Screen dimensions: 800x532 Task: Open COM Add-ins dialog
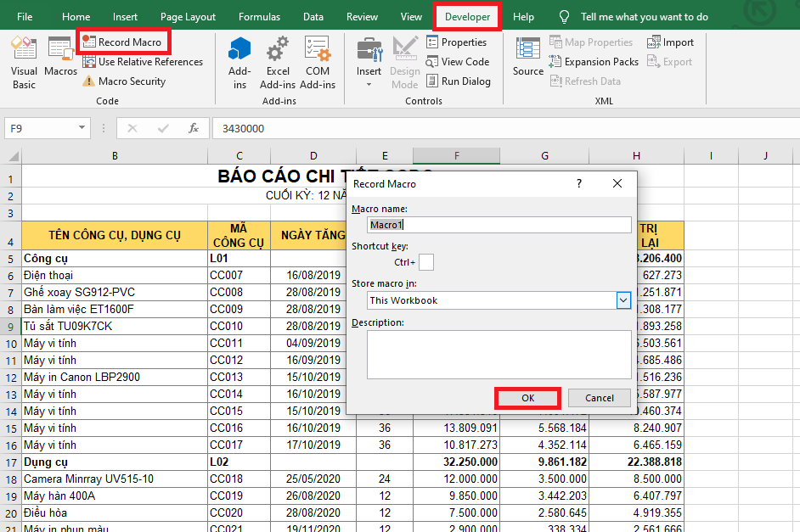[x=318, y=61]
